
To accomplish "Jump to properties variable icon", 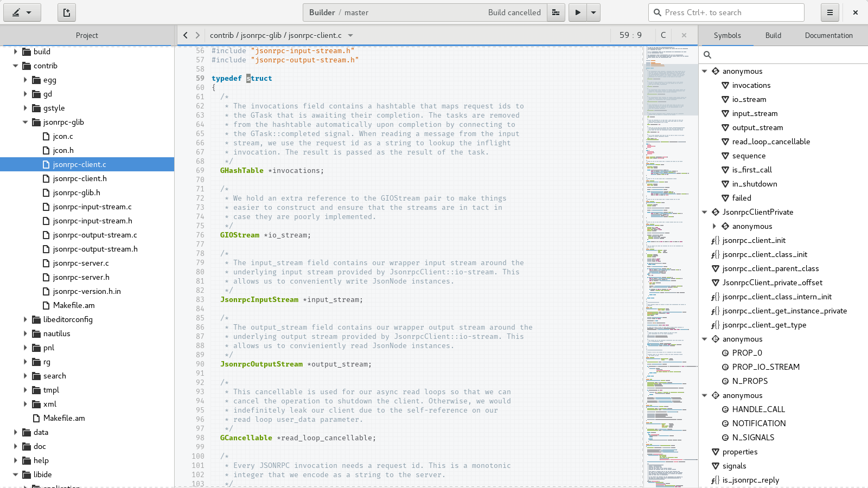I will (x=716, y=452).
